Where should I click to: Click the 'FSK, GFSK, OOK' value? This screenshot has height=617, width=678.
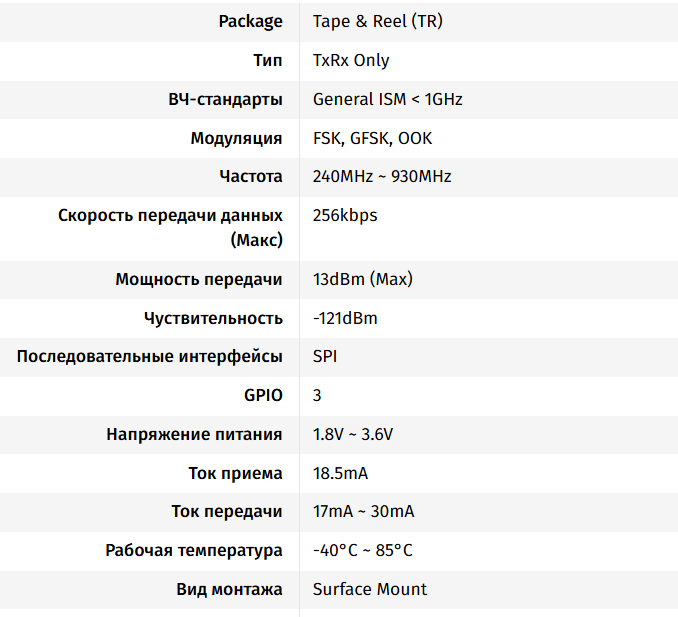coord(372,138)
